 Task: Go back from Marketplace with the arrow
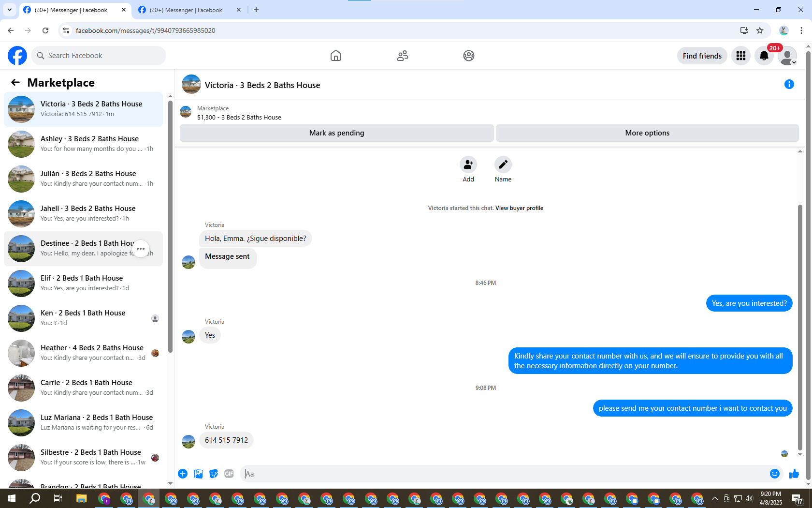[x=15, y=82]
